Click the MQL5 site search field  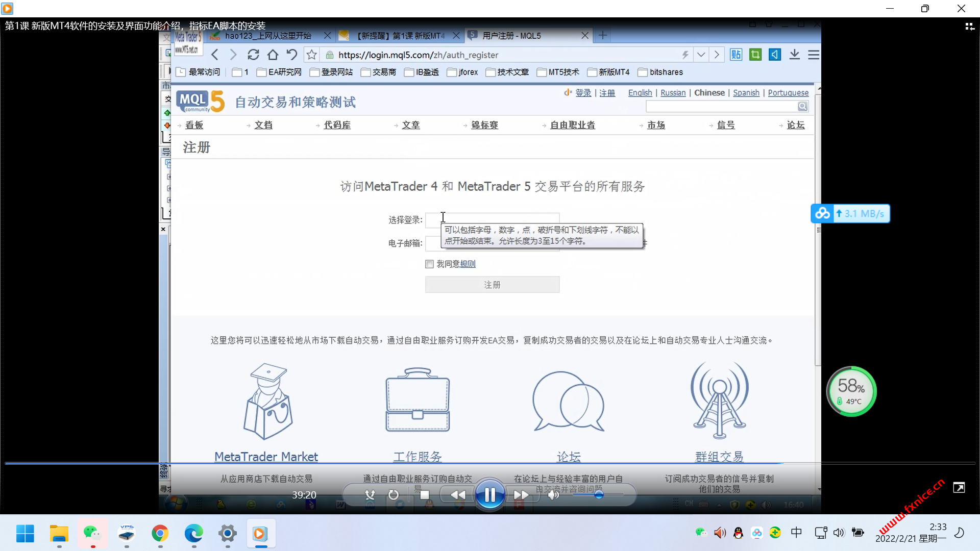[x=722, y=106]
